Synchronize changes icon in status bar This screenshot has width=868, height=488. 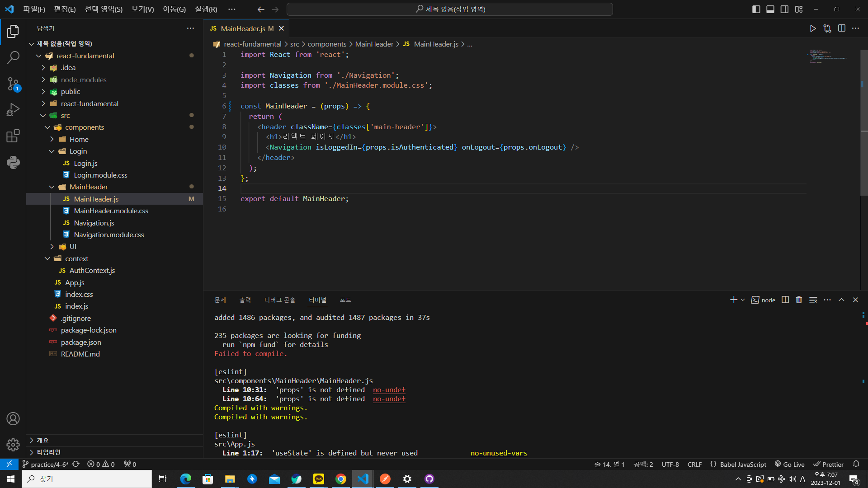click(76, 464)
